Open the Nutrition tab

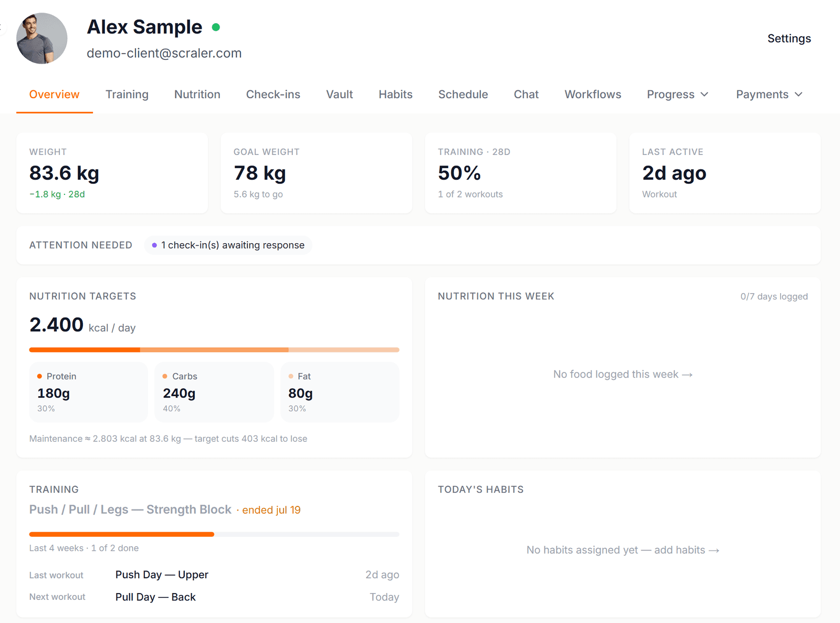(x=197, y=95)
